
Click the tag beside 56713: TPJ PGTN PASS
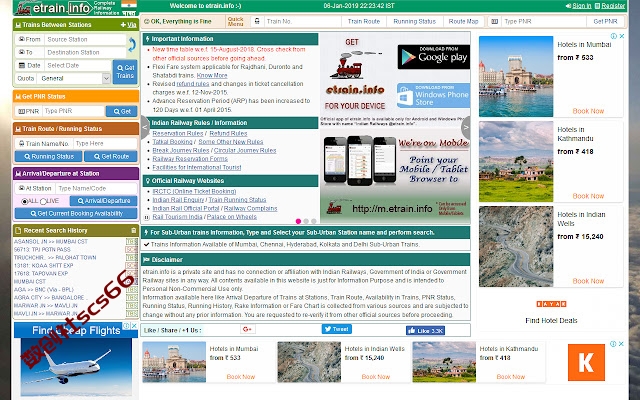132,249
